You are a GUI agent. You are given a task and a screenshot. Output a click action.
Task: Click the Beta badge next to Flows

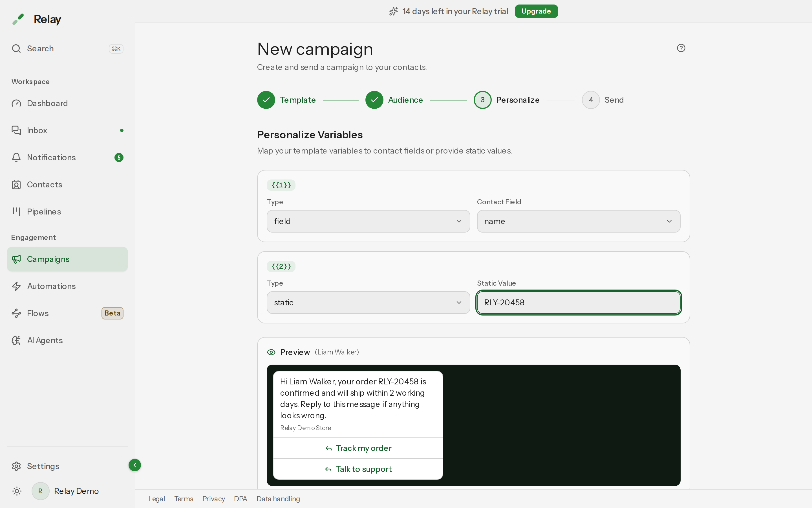tap(112, 313)
